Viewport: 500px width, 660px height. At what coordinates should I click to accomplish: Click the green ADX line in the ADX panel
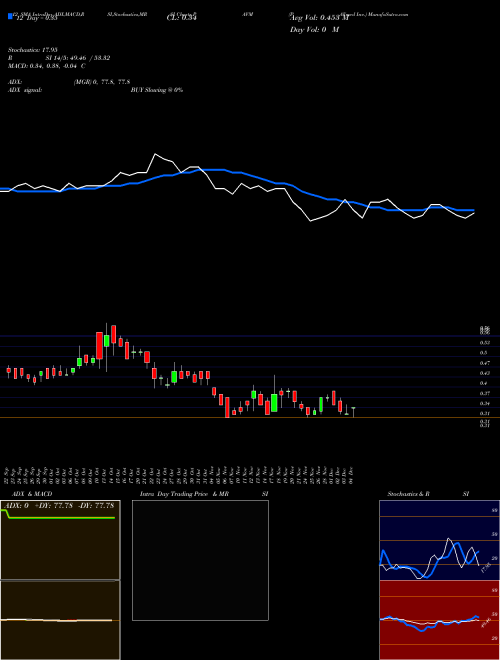(x=61, y=518)
